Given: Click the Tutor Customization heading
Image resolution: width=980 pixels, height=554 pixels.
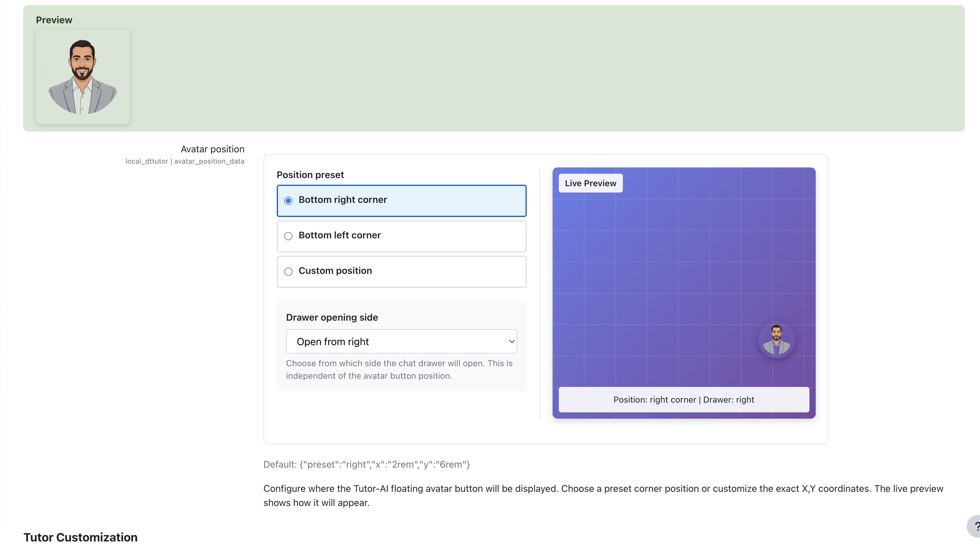Looking at the screenshot, I should tap(80, 537).
